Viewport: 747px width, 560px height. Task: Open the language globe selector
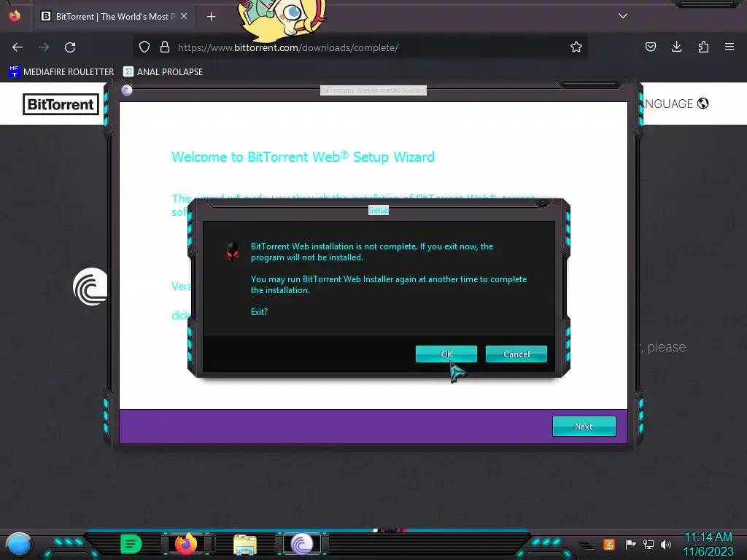pos(703,104)
